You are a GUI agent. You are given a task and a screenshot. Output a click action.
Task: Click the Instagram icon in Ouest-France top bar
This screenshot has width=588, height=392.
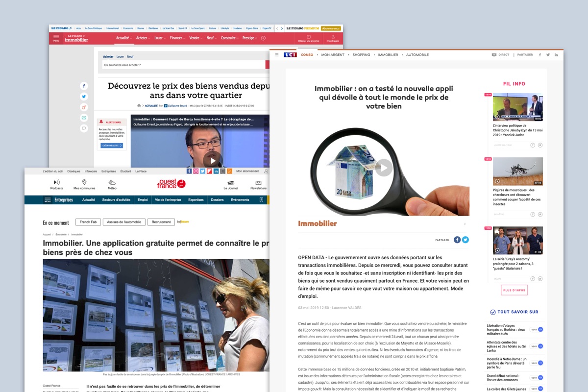[196, 171]
